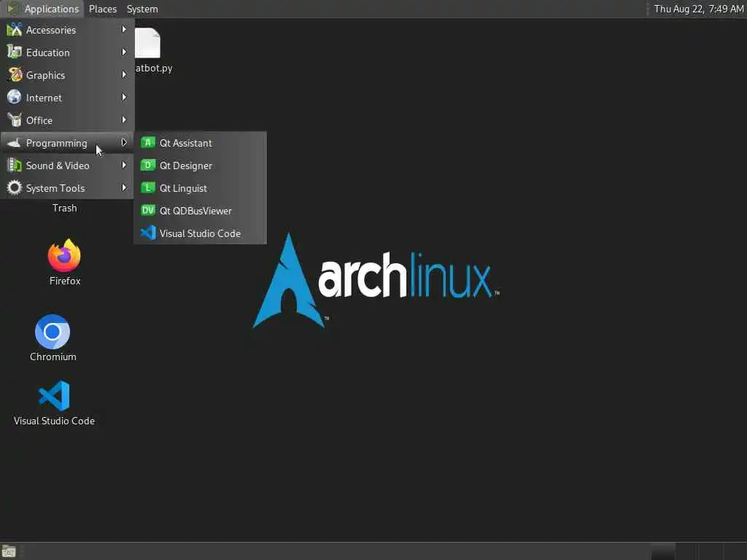Screen dimensions: 747x560
Task: Expand the Accessories submenu arrow
Action: (x=124, y=29)
